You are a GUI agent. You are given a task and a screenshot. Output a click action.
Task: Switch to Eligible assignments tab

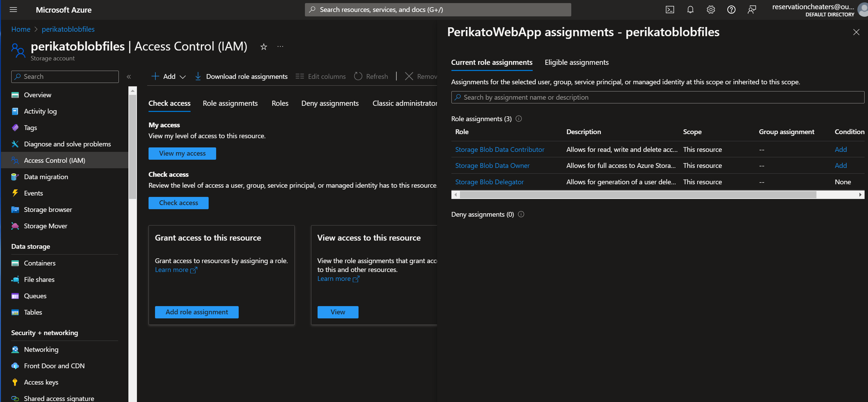point(576,62)
